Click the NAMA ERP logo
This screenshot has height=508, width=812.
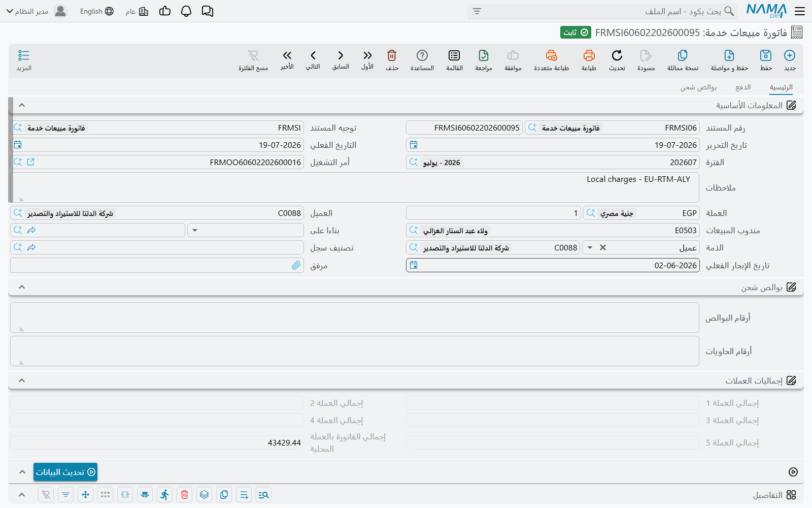coord(766,11)
